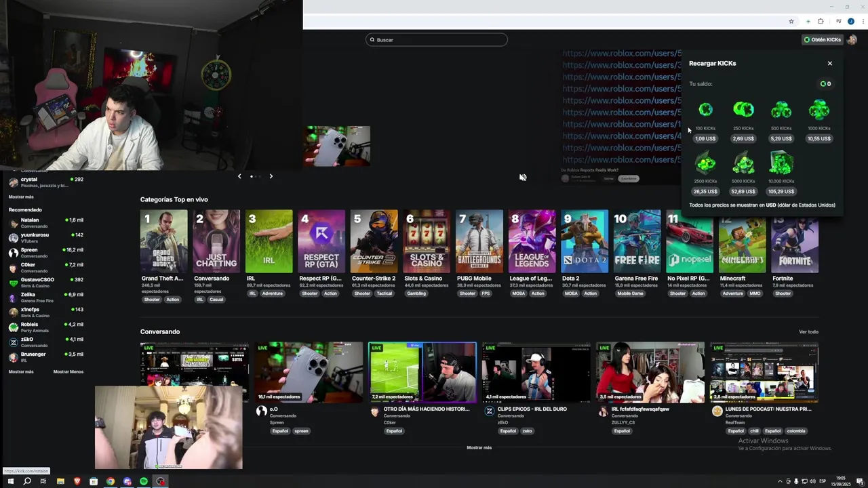This screenshot has width=868, height=488.
Task: Open zEkO channel avatar in sidebar
Action: point(13,342)
